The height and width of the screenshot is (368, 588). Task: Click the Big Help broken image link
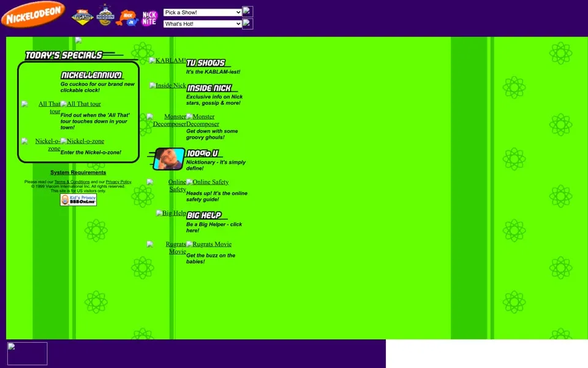(x=171, y=213)
